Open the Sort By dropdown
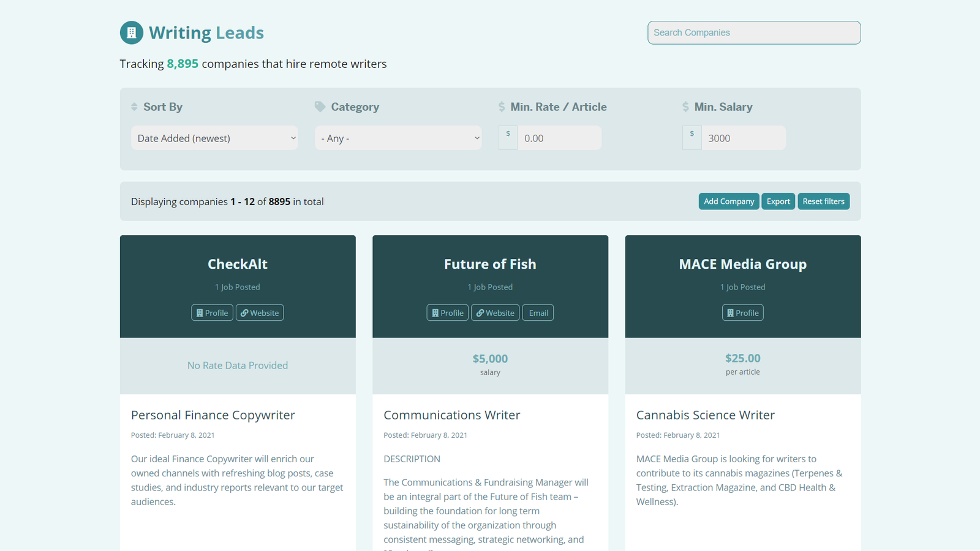980x551 pixels. click(214, 138)
